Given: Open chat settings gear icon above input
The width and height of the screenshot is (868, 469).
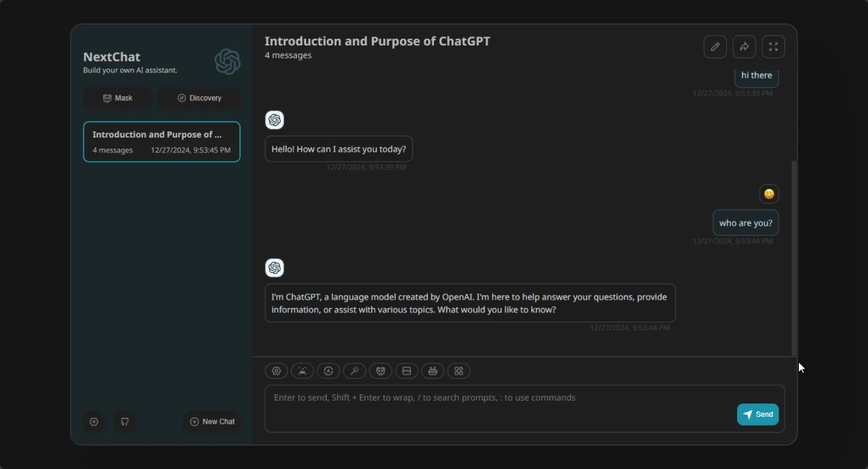Looking at the screenshot, I should [276, 371].
